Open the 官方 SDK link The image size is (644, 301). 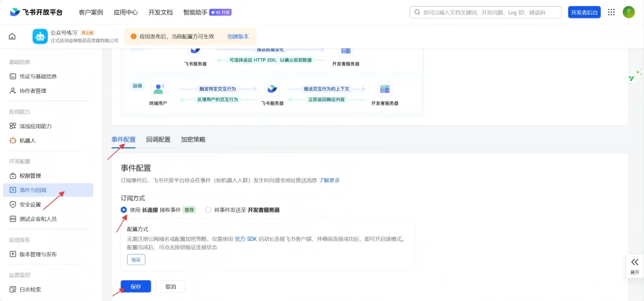coord(246,239)
